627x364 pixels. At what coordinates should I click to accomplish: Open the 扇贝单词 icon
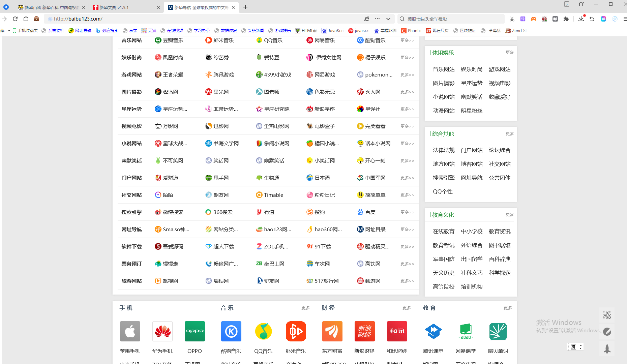coord(498,331)
